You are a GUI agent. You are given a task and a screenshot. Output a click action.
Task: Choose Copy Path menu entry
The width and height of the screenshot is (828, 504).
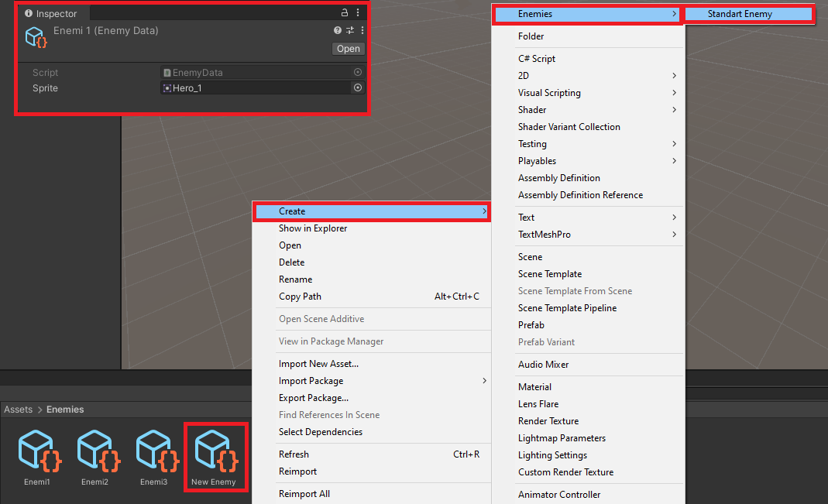(x=372, y=297)
